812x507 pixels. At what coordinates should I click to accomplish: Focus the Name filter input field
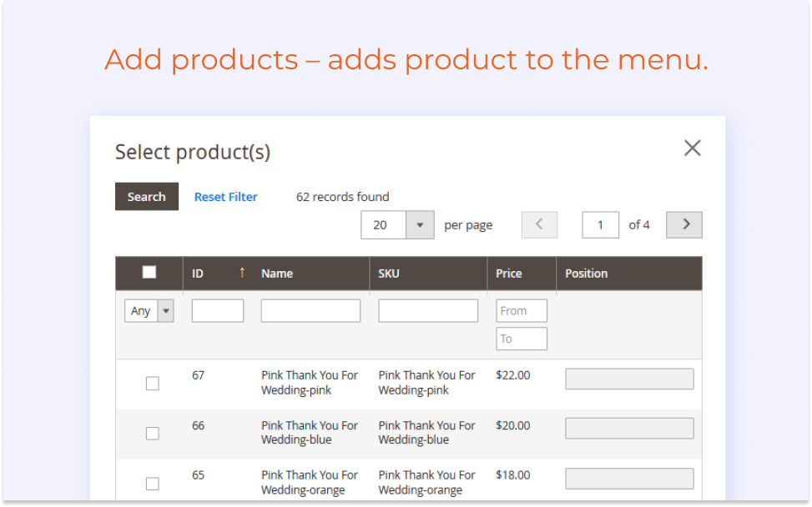pyautogui.click(x=310, y=311)
